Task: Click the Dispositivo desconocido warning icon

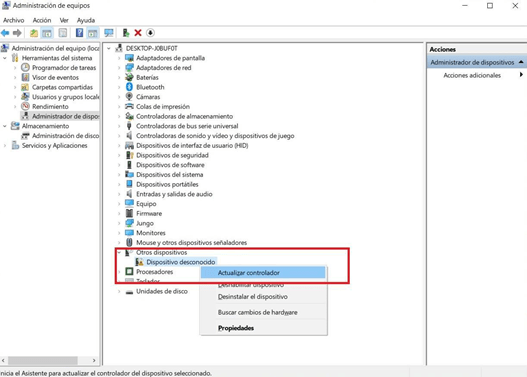Action: point(139,262)
